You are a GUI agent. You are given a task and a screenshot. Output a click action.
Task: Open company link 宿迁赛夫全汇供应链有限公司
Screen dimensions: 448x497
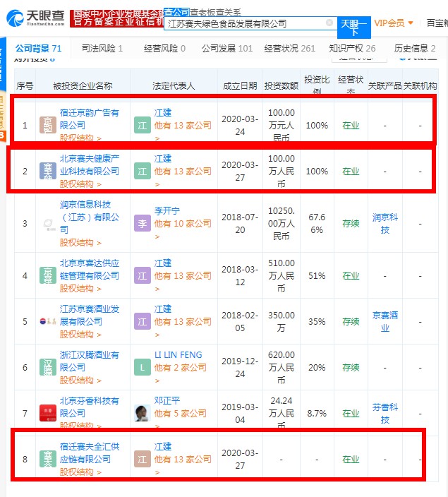pyautogui.click(x=90, y=453)
